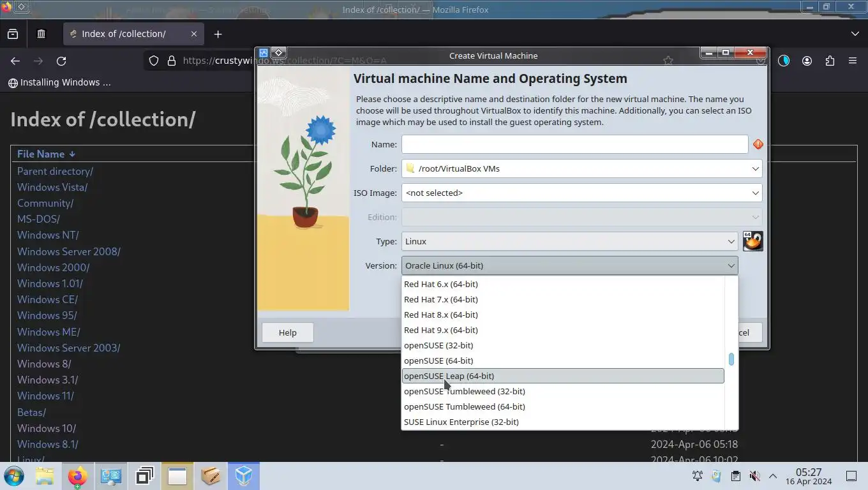Click the Linux penguin OS type icon
The height and width of the screenshot is (490, 868).
pos(753,241)
